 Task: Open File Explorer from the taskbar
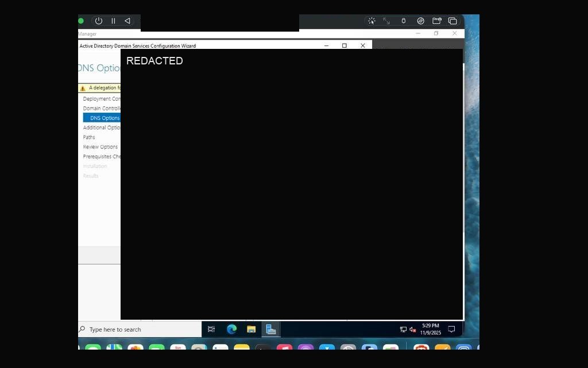pyautogui.click(x=252, y=329)
